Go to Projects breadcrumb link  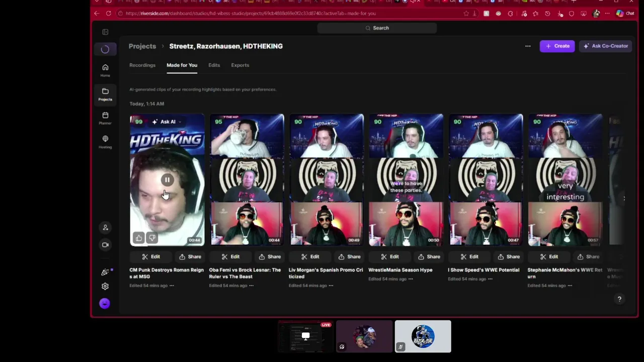click(142, 46)
